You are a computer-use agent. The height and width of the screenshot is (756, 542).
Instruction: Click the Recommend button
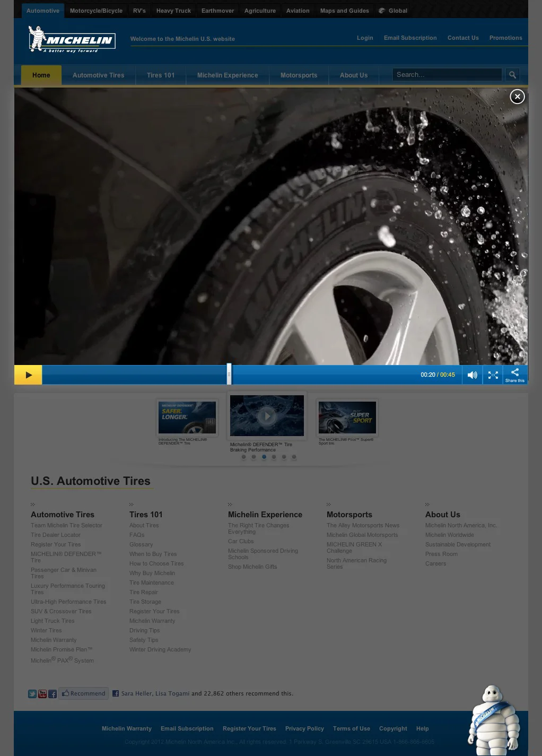[x=83, y=693]
